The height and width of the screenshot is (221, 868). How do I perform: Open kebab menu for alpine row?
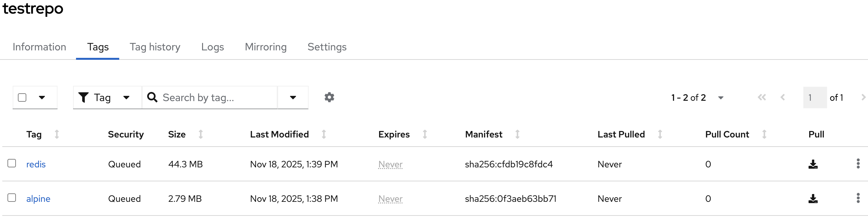click(858, 198)
